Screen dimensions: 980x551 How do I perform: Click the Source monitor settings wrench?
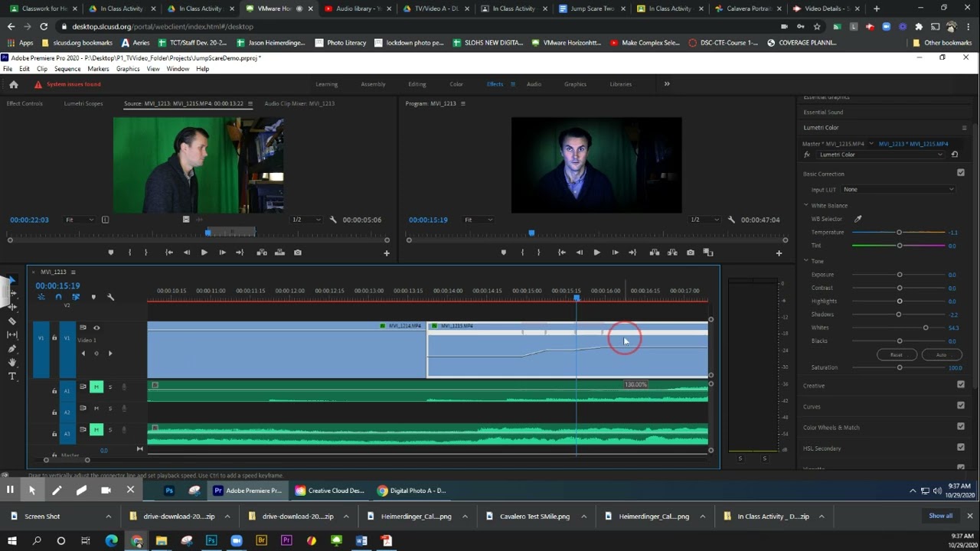click(333, 220)
